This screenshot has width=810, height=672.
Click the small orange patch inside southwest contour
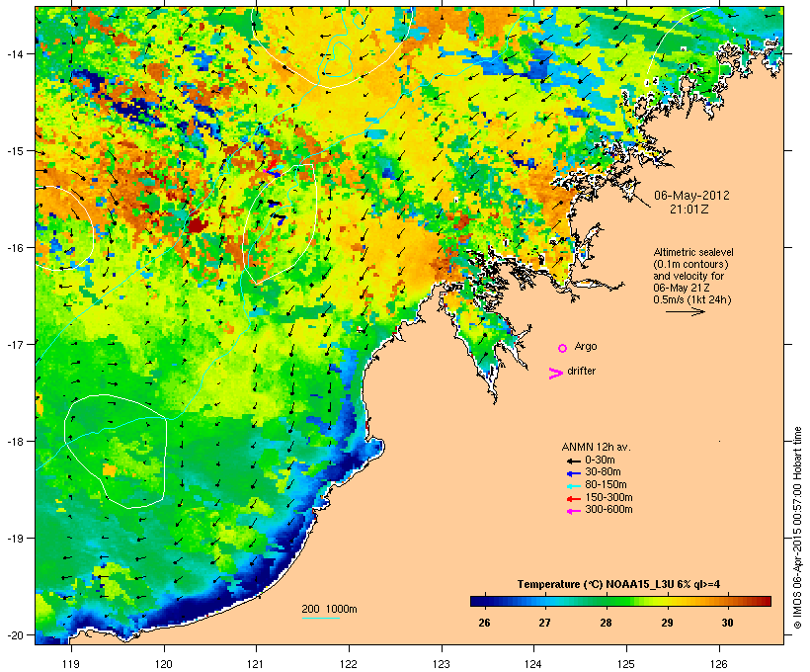(110, 469)
